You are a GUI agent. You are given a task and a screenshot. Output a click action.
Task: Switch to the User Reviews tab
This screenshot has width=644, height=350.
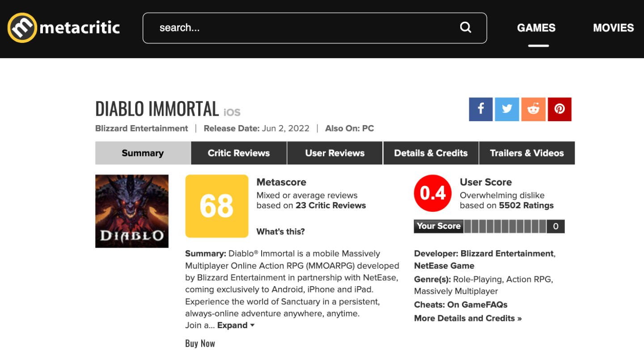click(335, 153)
